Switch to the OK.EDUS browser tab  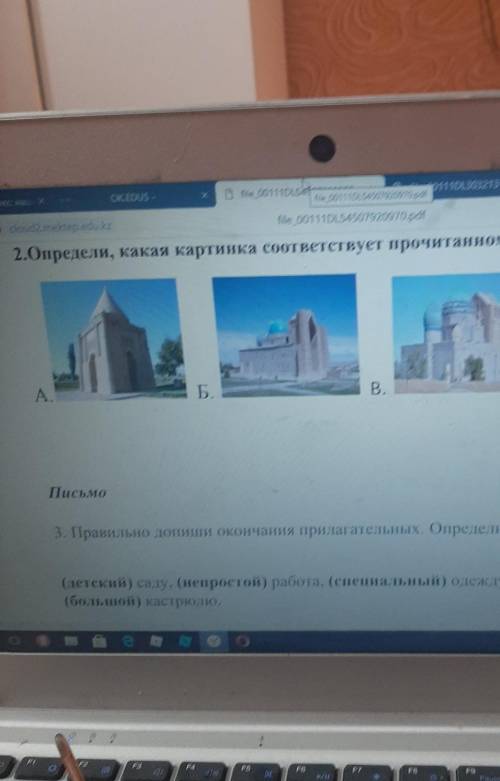(133, 198)
